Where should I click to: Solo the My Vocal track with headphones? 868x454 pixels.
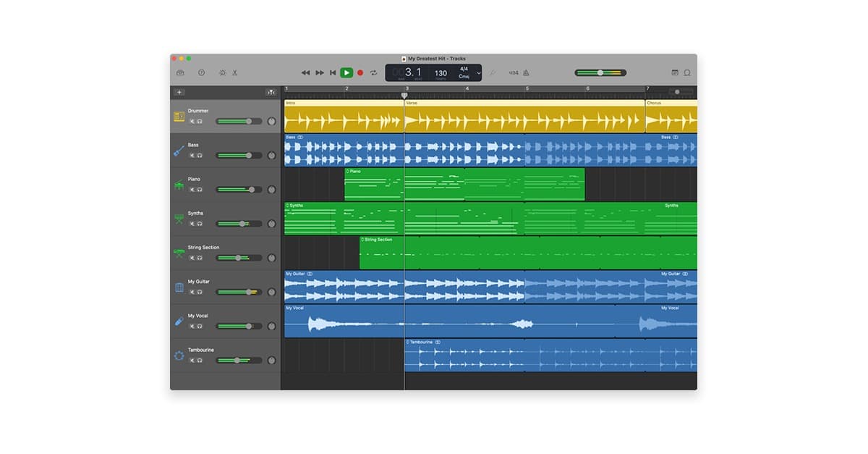click(x=200, y=326)
